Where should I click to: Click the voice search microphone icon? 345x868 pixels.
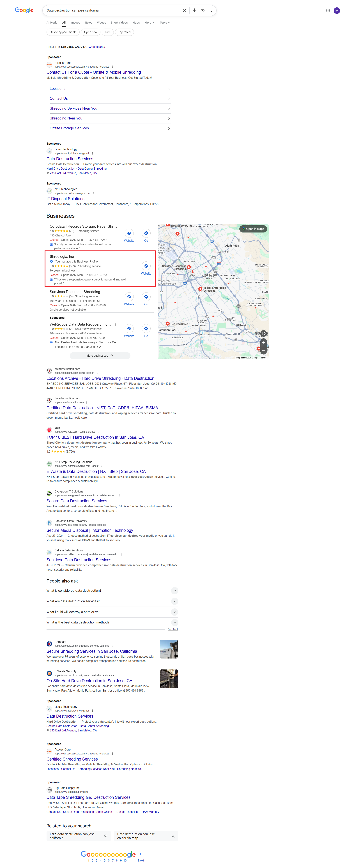point(194,10)
